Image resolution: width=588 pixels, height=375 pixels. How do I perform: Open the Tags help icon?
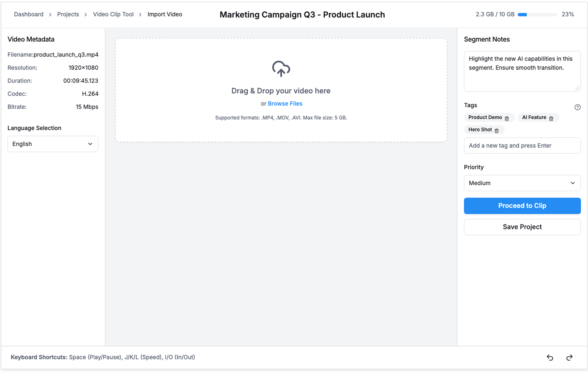[x=577, y=107]
